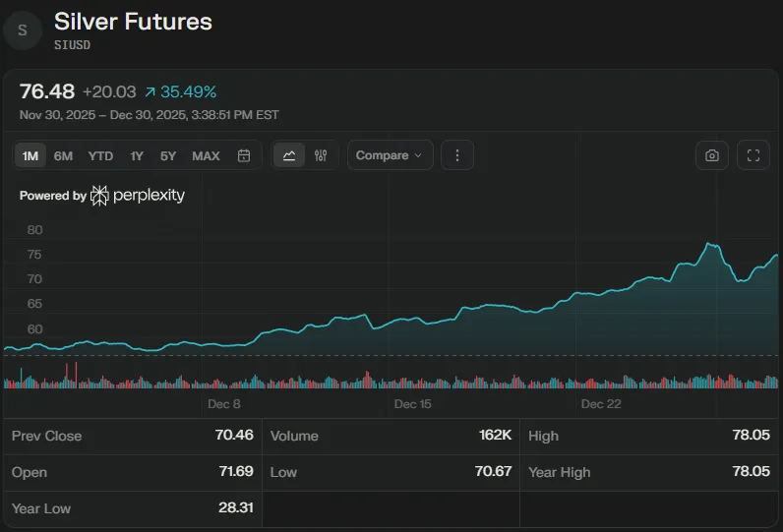Click the Silver Futures title
This screenshot has width=783, height=532.
133,21
